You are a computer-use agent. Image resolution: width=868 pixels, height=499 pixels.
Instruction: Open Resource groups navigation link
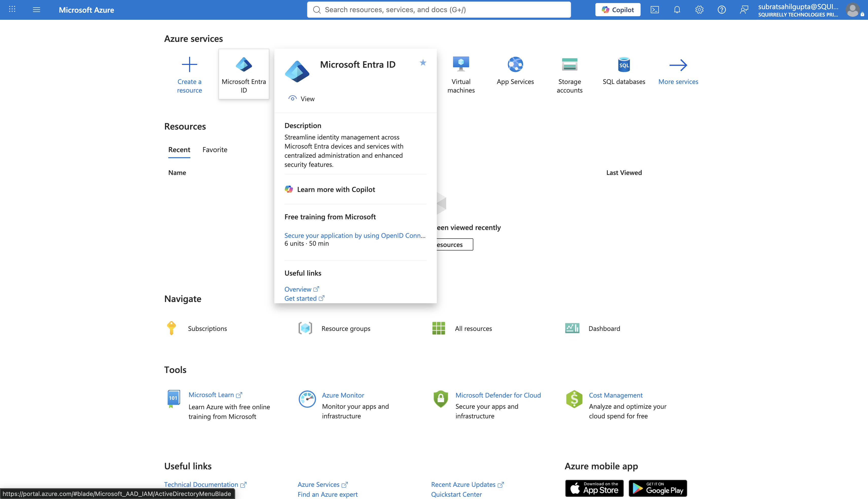346,329
